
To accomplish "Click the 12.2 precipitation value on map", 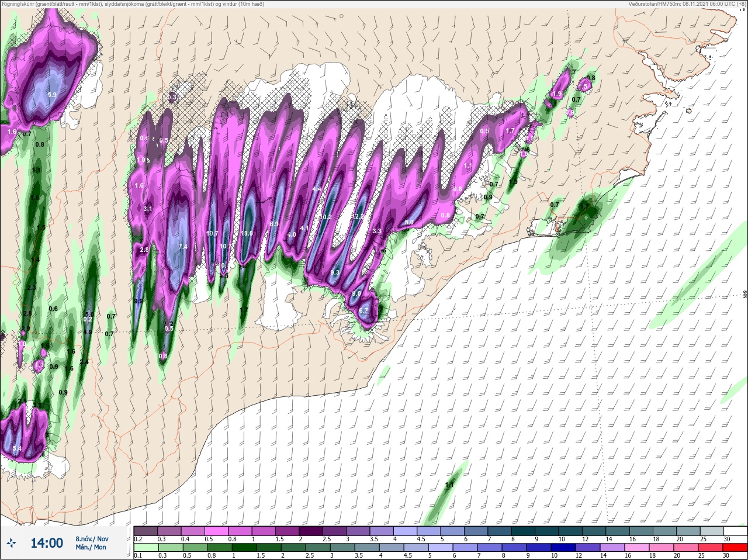I will coord(358,216).
